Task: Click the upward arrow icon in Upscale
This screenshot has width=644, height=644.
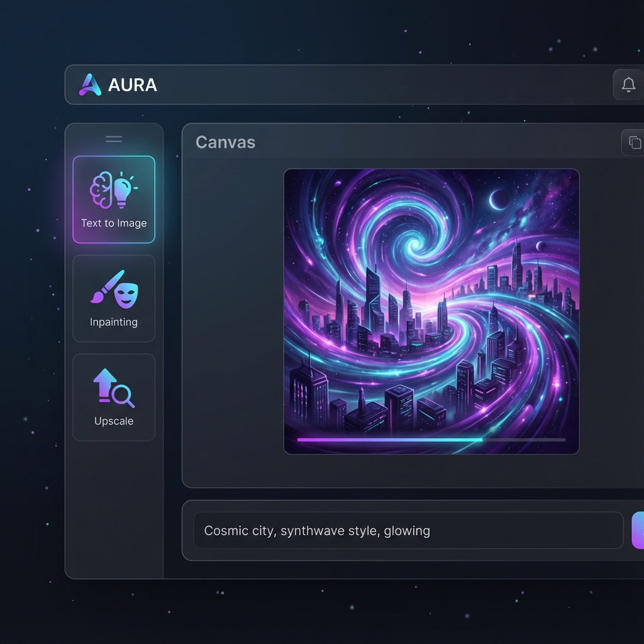Action: click(104, 384)
